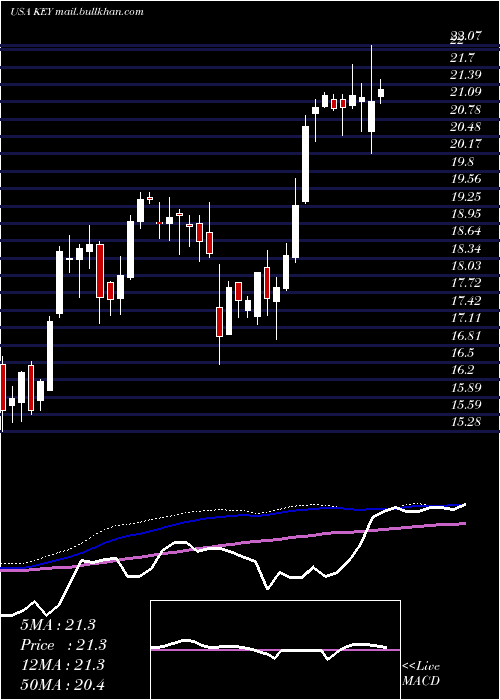Select the 21.39 price axis label
This screenshot has width=500, height=700.
(466, 75)
